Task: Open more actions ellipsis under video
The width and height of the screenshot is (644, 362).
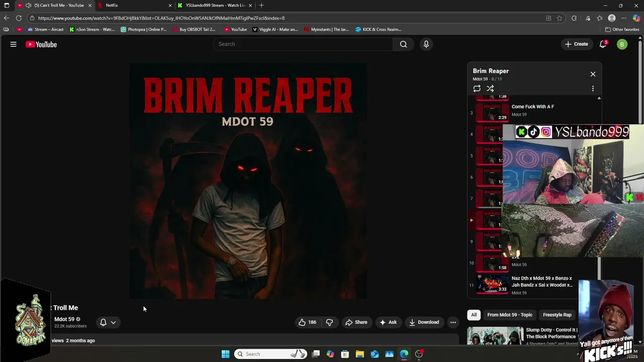Action: (x=453, y=322)
